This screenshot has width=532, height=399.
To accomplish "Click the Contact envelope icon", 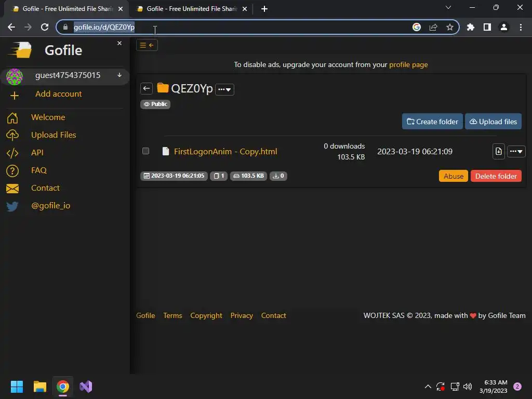I will [x=12, y=188].
